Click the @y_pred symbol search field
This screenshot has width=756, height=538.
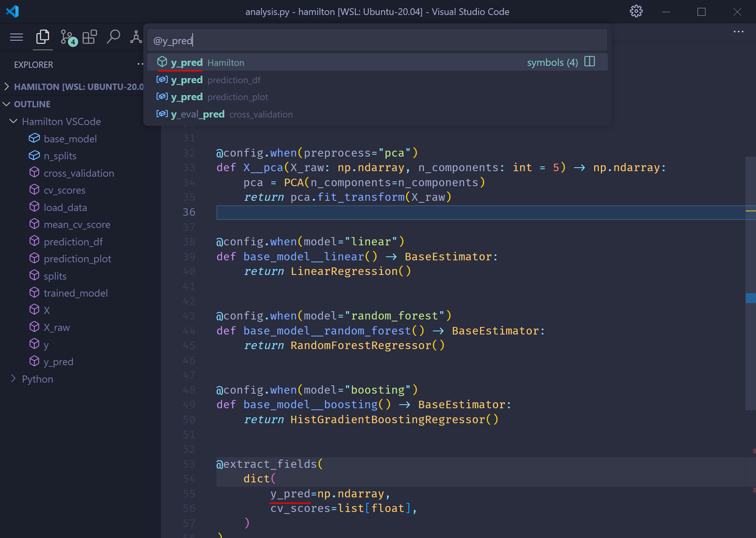coord(377,40)
